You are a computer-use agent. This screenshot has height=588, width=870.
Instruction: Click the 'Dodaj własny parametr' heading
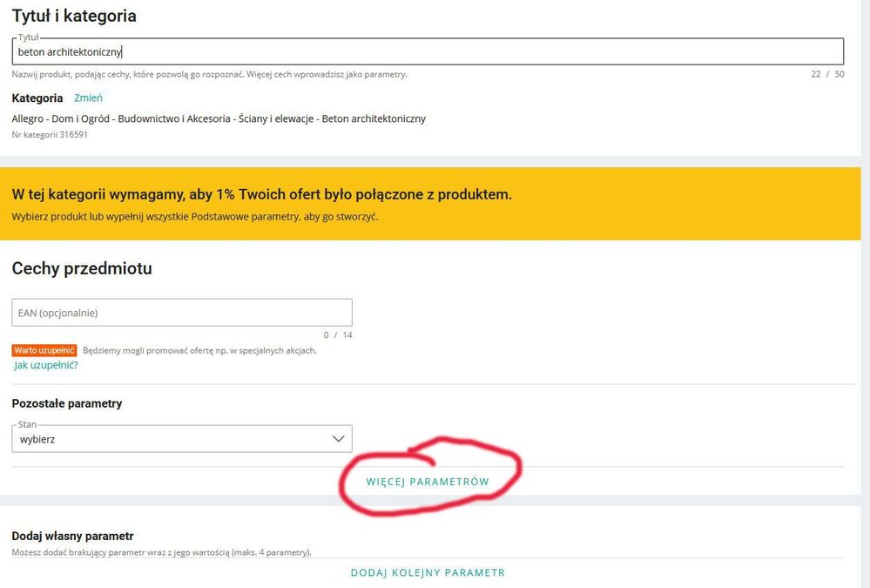(x=72, y=536)
